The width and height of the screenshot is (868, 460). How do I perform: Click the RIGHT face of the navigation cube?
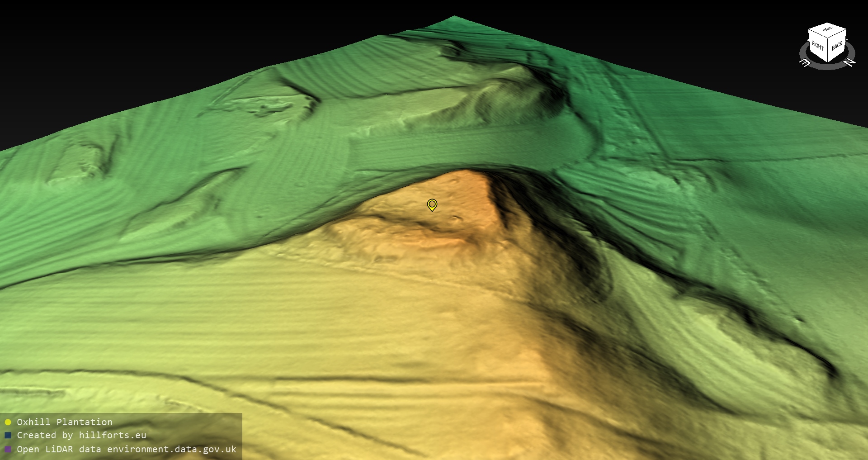[x=817, y=45]
